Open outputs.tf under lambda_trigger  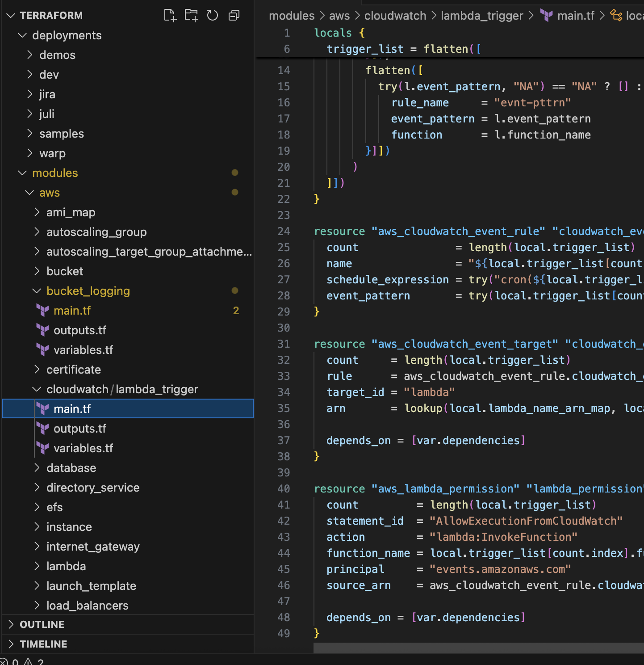[x=80, y=429]
